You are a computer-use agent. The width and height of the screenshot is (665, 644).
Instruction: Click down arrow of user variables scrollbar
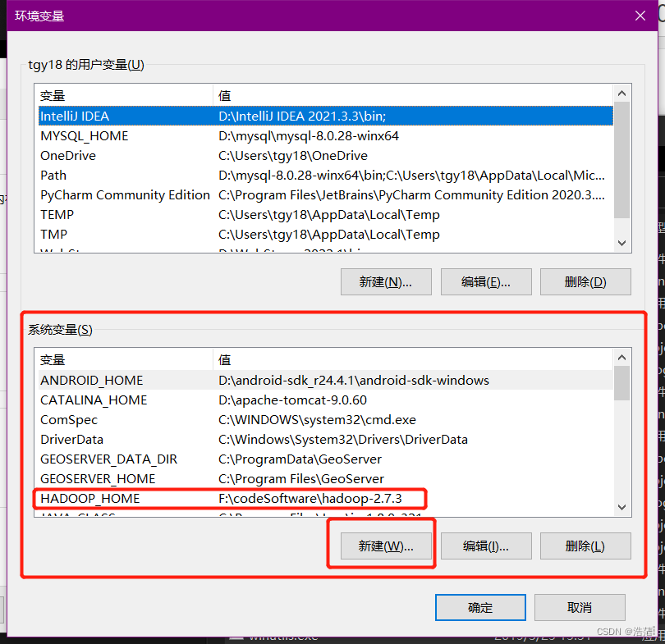click(x=621, y=243)
